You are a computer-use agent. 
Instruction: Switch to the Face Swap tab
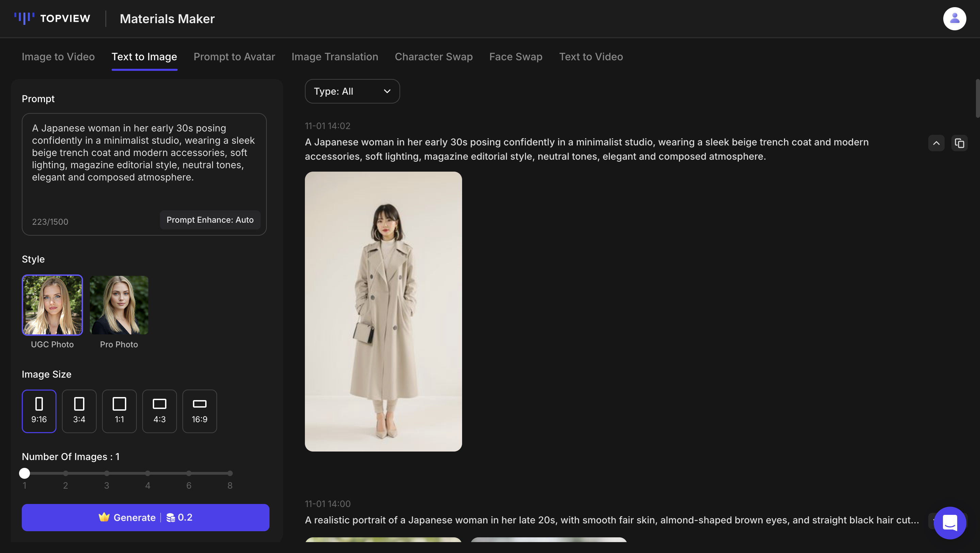coord(516,57)
